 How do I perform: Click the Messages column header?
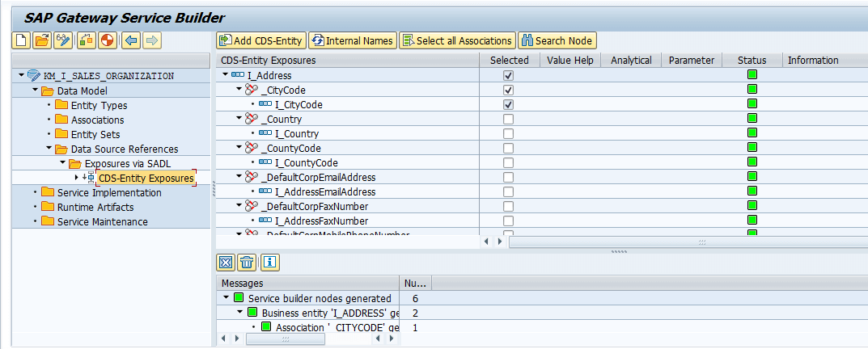pyautogui.click(x=307, y=284)
